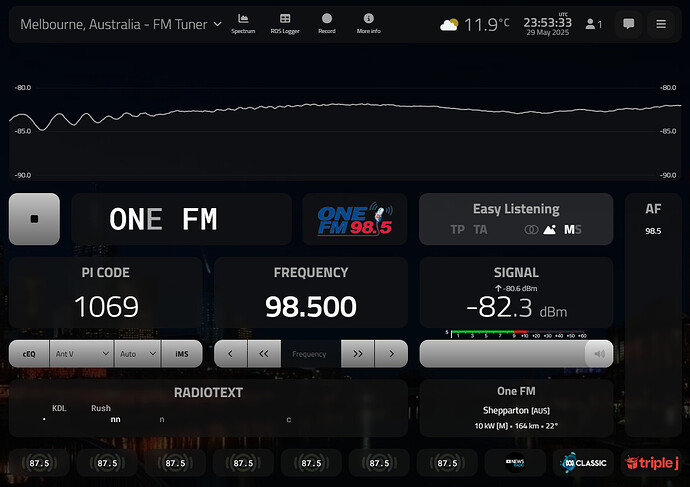
Task: Open the Ant V antenna dropdown
Action: point(82,354)
